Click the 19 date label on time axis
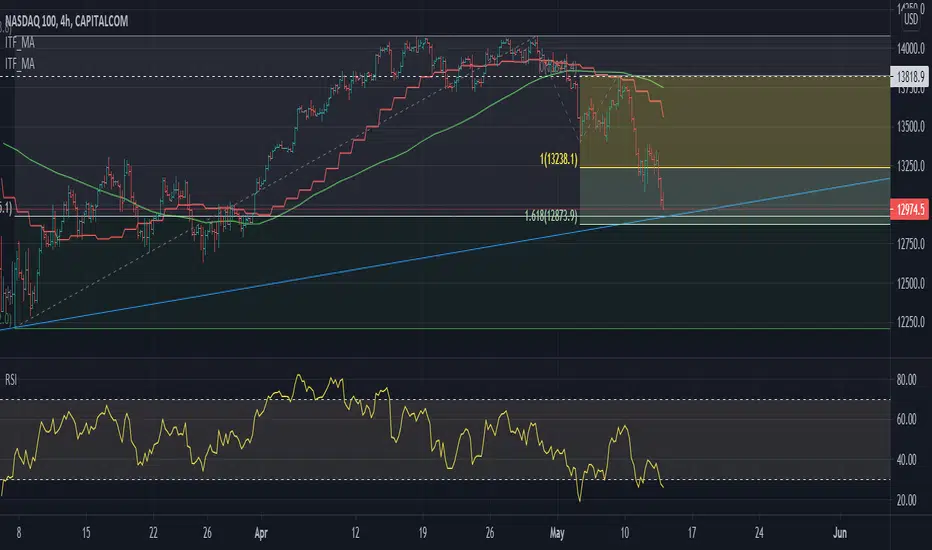Viewport: 932px width, 550px height. (423, 533)
